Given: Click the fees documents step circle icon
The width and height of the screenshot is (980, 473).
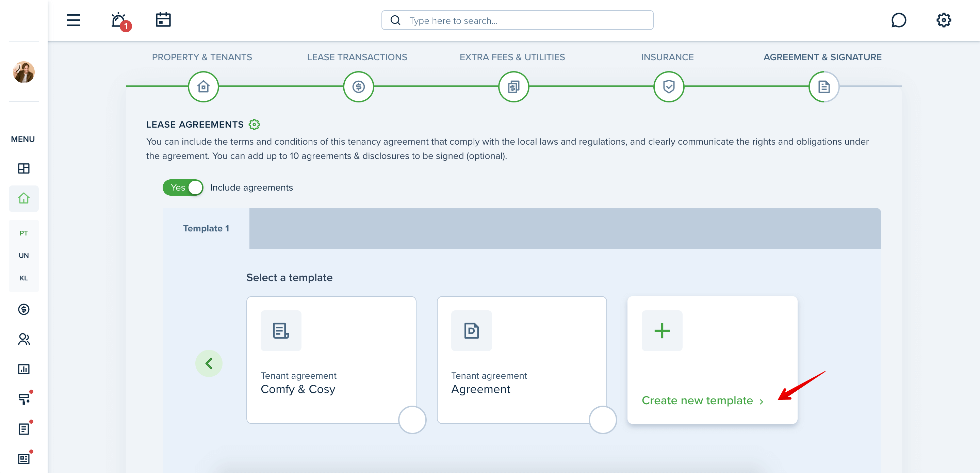Looking at the screenshot, I should pyautogui.click(x=513, y=87).
